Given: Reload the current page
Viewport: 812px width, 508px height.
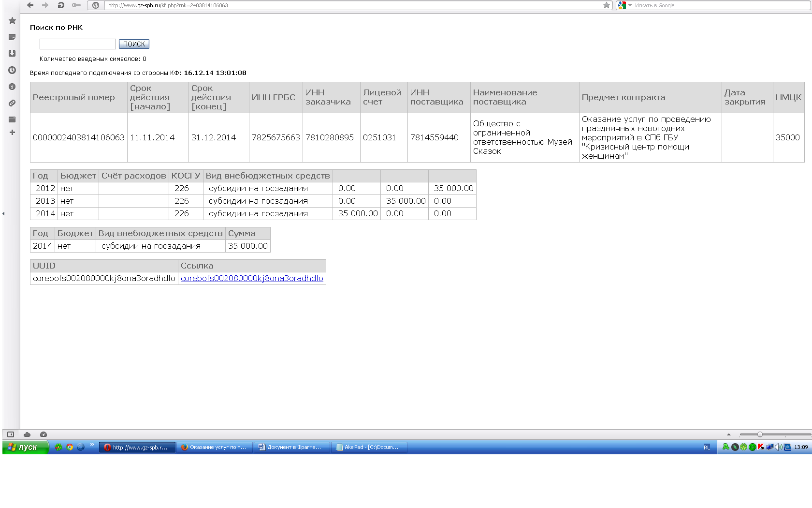Looking at the screenshot, I should pos(61,5).
